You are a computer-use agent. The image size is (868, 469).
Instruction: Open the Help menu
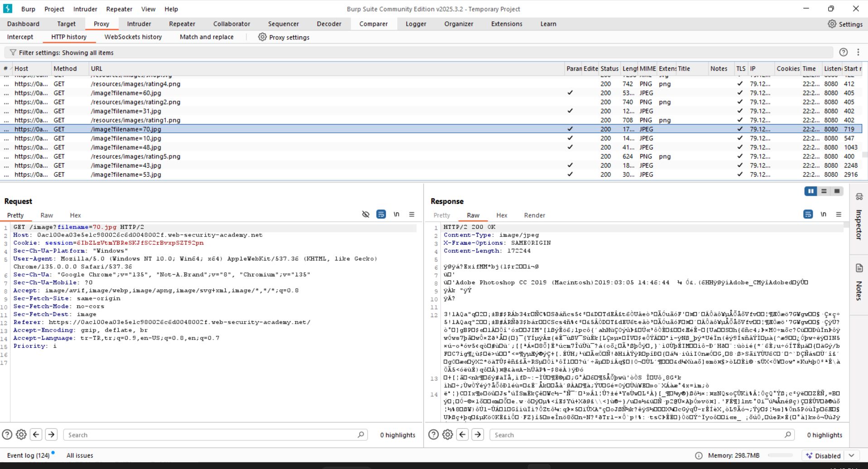(x=171, y=9)
